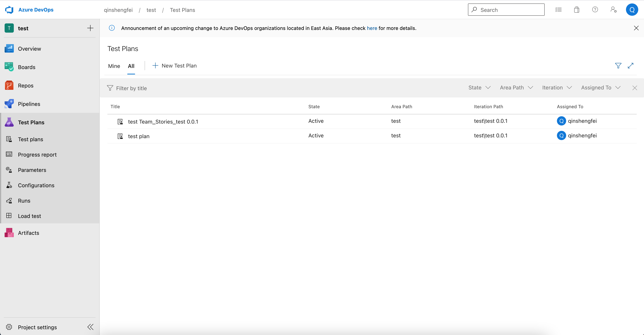Click the Filter by title field
Image resolution: width=644 pixels, height=335 pixels.
point(132,88)
